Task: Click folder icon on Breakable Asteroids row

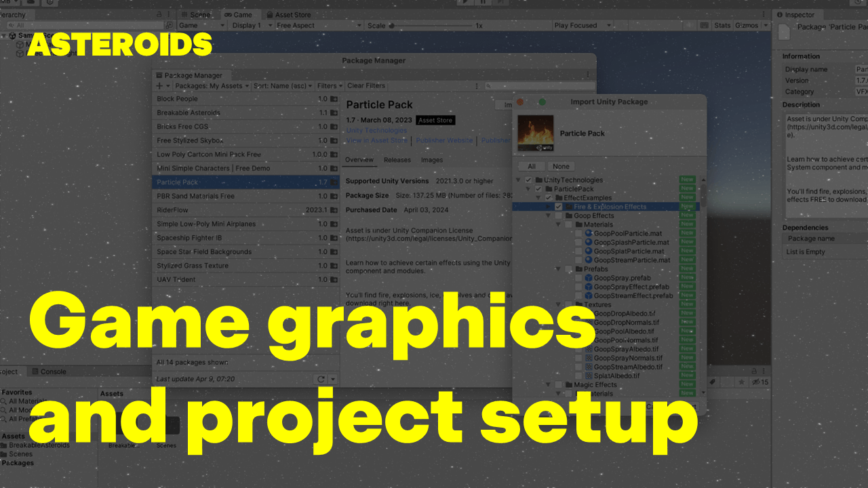Action: pyautogui.click(x=334, y=113)
